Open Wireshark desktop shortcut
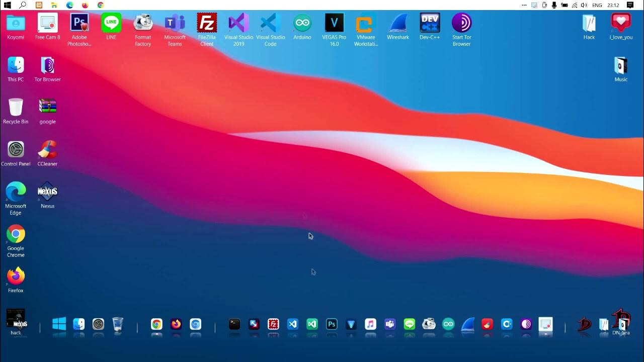 [x=398, y=27]
